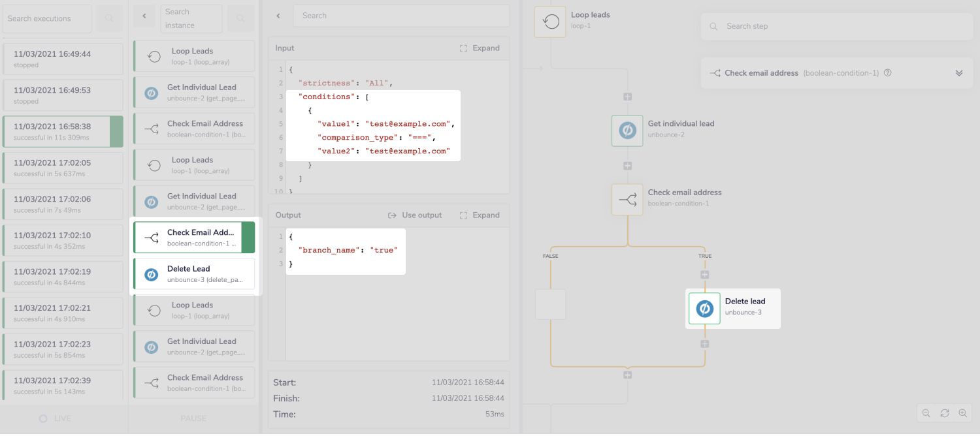Expand the Input JSON panel
Image resolution: width=980 pixels, height=436 pixels.
pyautogui.click(x=480, y=48)
